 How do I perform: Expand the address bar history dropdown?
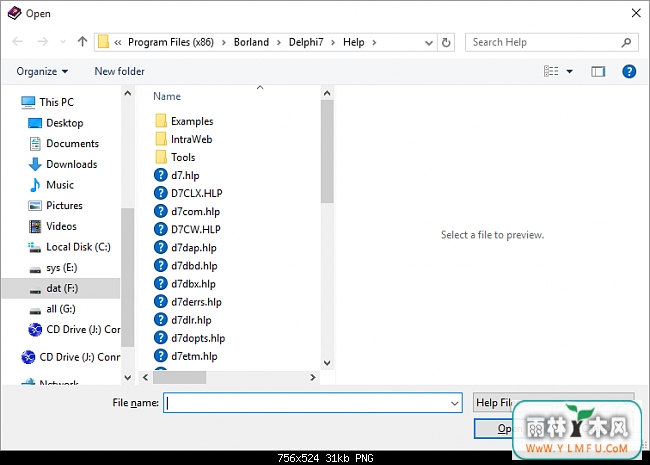point(429,43)
